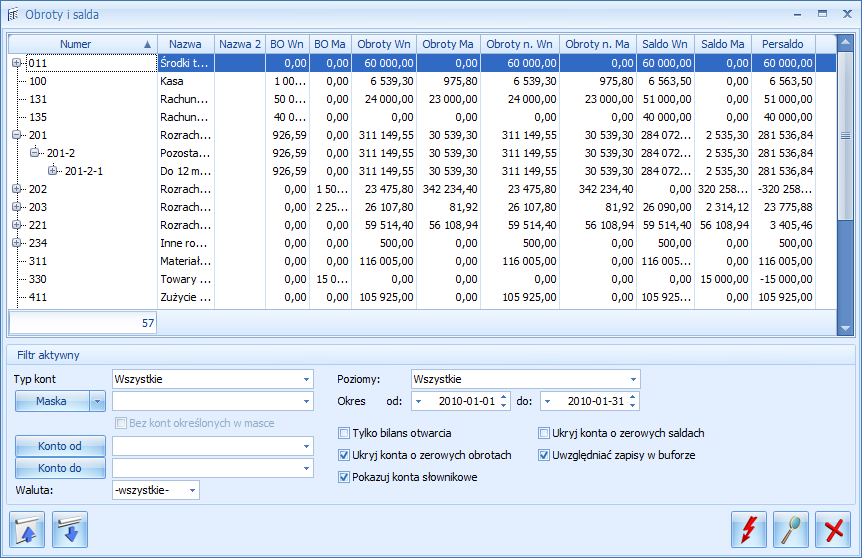Select account row 100 Kasa
Screen dimensions: 862x558
(422, 81)
